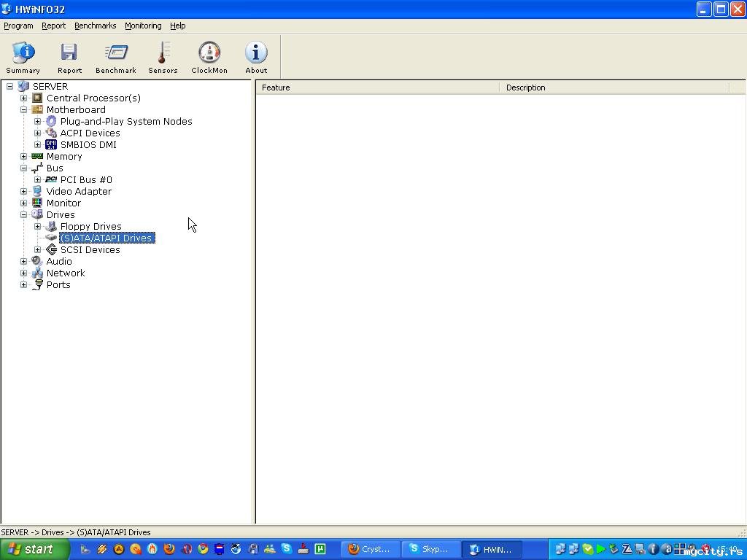The width and height of the screenshot is (747, 560).
Task: Expand the SMBIOS DMI branch
Action: click(38, 145)
